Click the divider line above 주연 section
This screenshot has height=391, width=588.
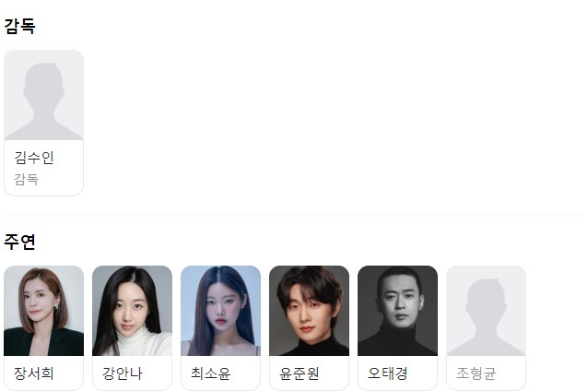click(x=294, y=214)
